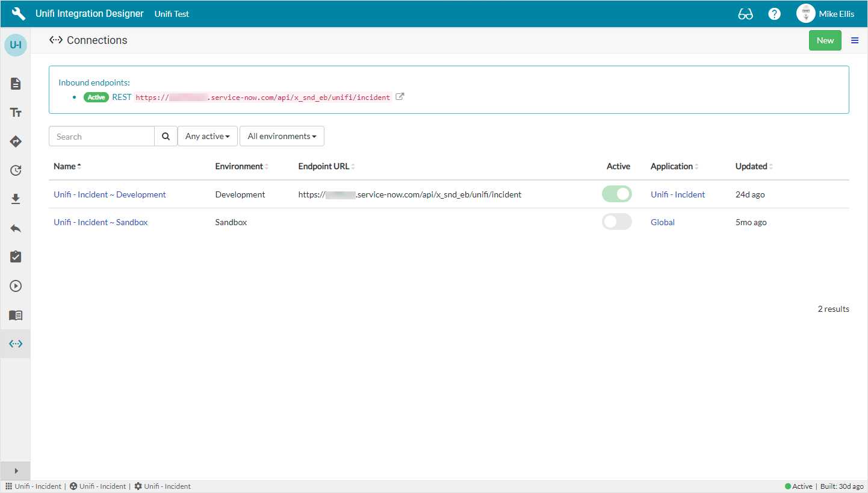Click the download/import icon in sidebar
Viewport: 868px width, 493px height.
[x=15, y=199]
